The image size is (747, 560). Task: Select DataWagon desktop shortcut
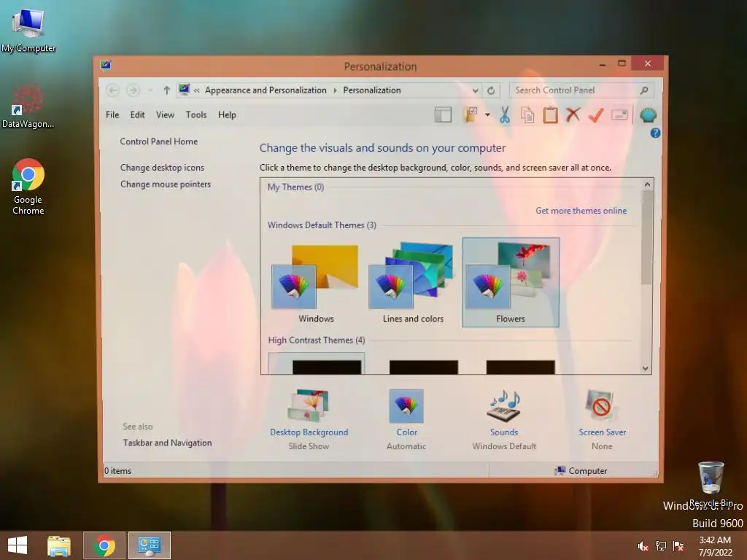click(28, 106)
